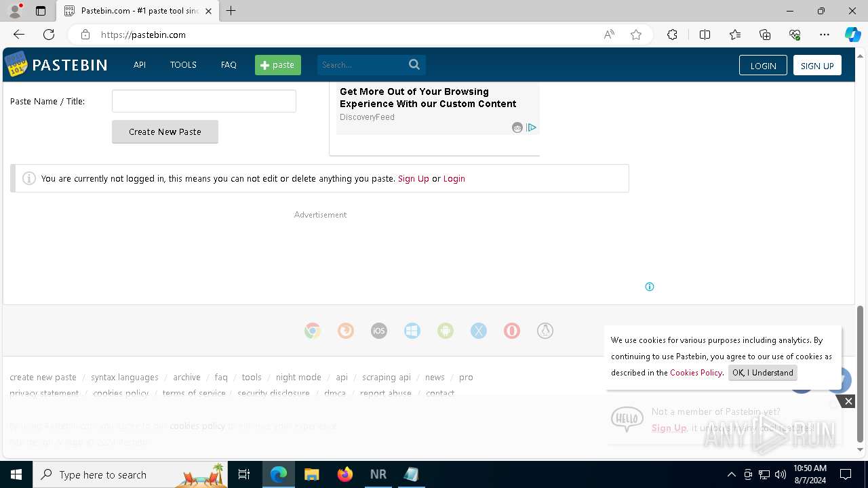
Task: Click the ad choices icon in advertisement
Action: click(532, 127)
